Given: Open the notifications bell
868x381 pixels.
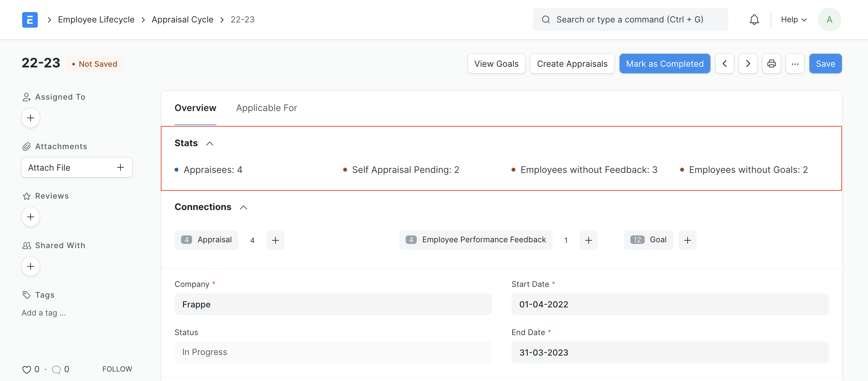Looking at the screenshot, I should tap(754, 20).
